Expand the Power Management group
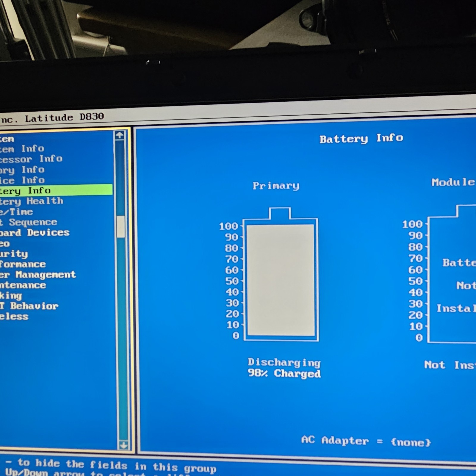The width and height of the screenshot is (476, 476). tap(38, 275)
